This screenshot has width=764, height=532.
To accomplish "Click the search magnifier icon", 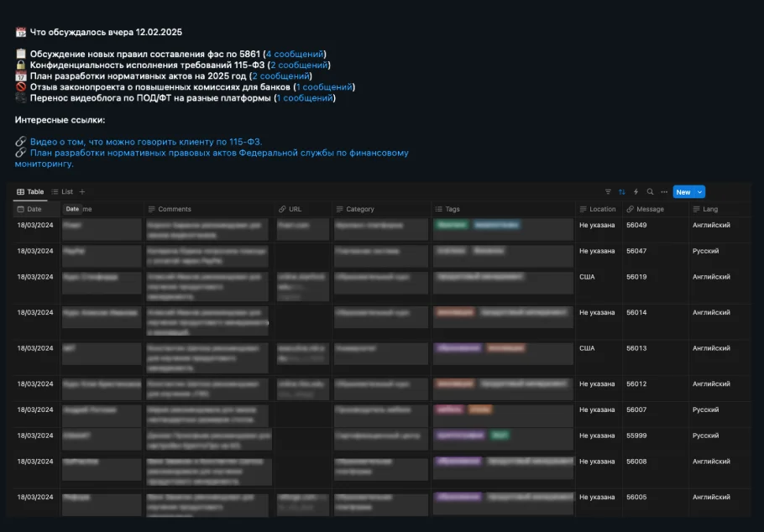I will point(650,192).
